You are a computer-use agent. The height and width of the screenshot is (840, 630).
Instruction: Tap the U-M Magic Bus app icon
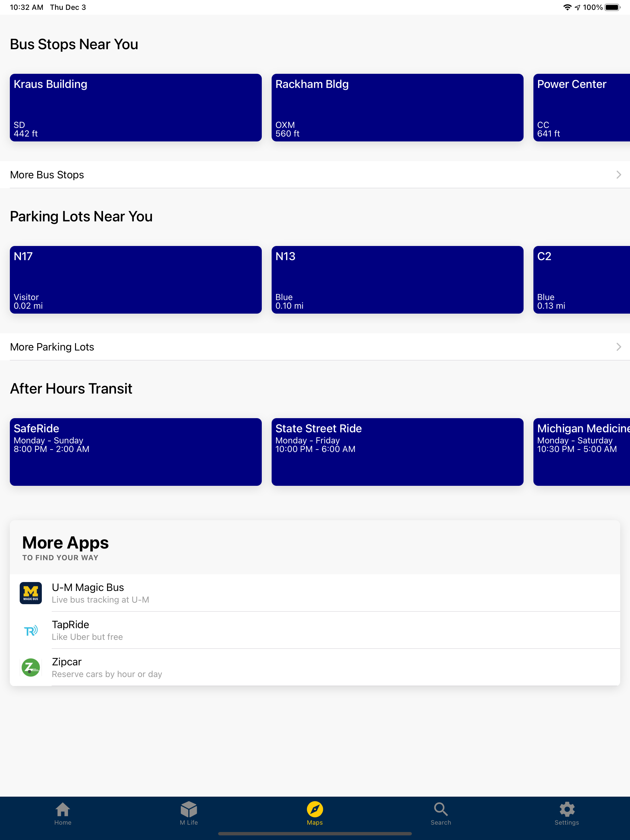click(31, 593)
